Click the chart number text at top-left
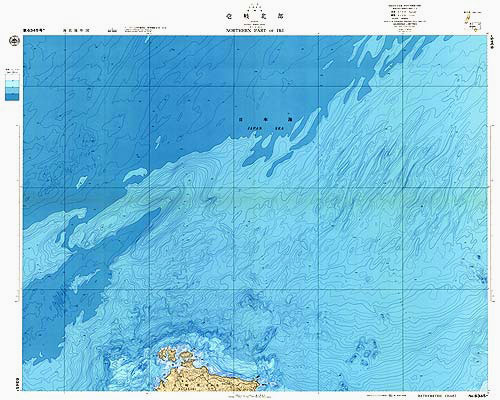The width and height of the screenshot is (500, 400). [x=34, y=30]
